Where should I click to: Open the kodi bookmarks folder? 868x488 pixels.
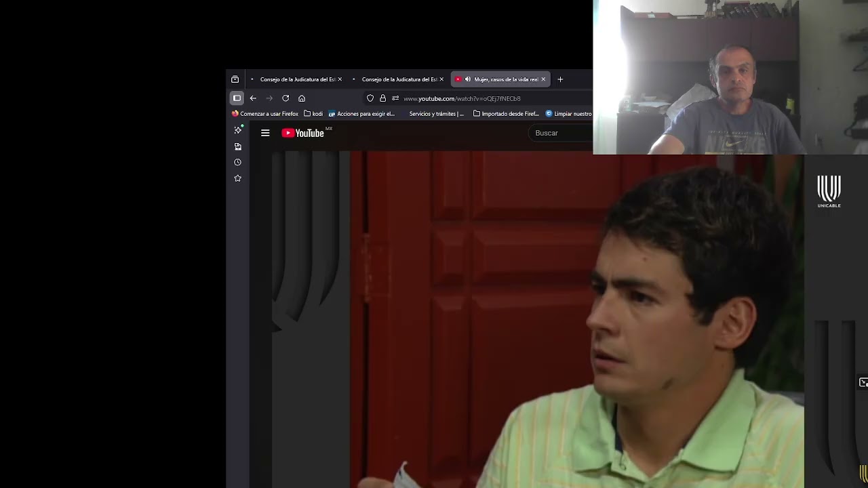click(313, 114)
